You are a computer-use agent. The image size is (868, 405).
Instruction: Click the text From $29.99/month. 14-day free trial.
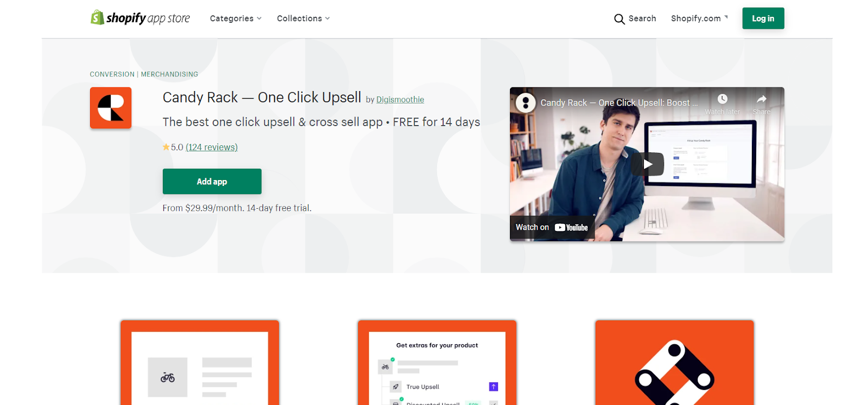point(237,208)
